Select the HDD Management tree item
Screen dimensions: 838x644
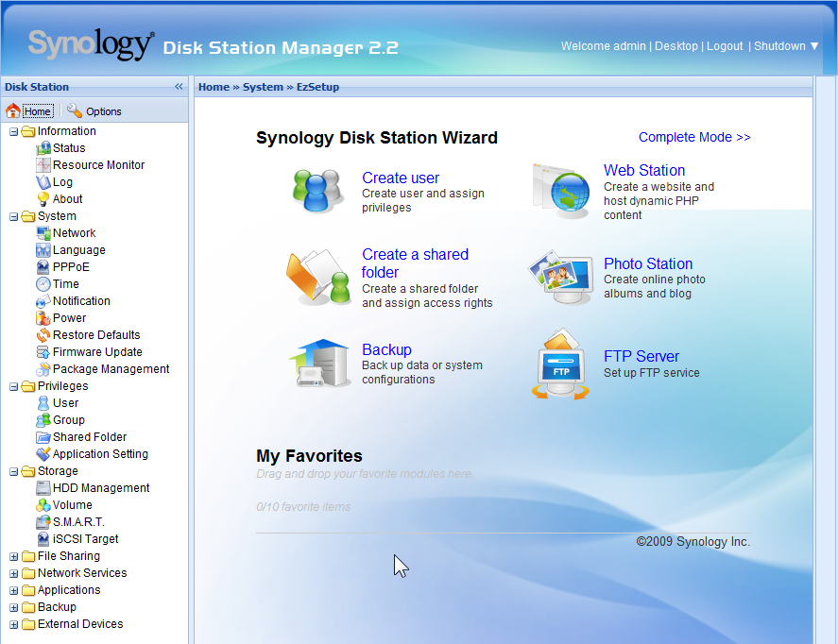tap(101, 488)
